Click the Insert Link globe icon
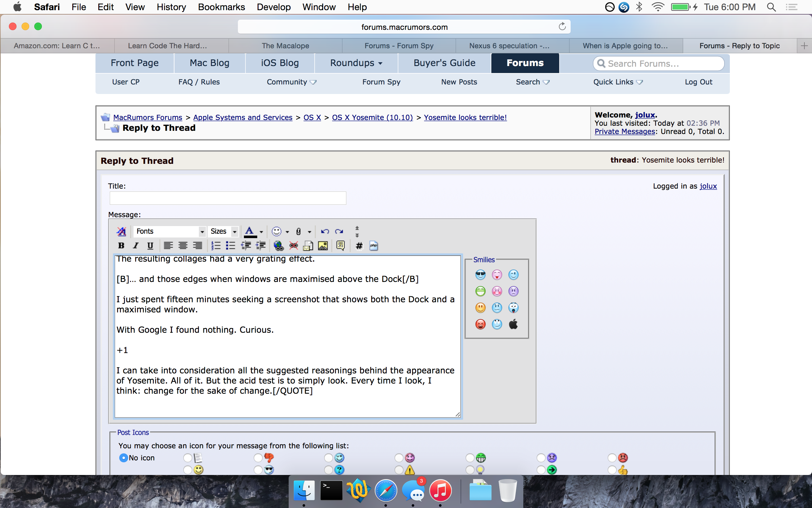 278,246
